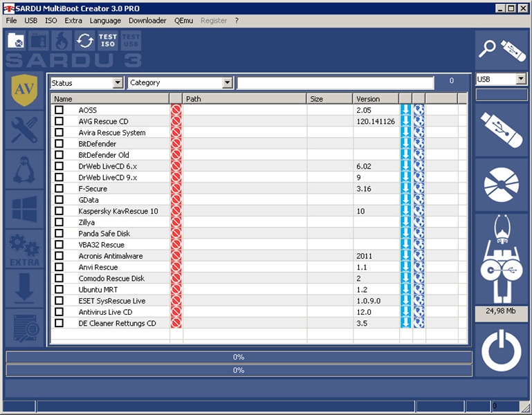Check the GData checkbox
The height and width of the screenshot is (415, 532).
pos(59,199)
